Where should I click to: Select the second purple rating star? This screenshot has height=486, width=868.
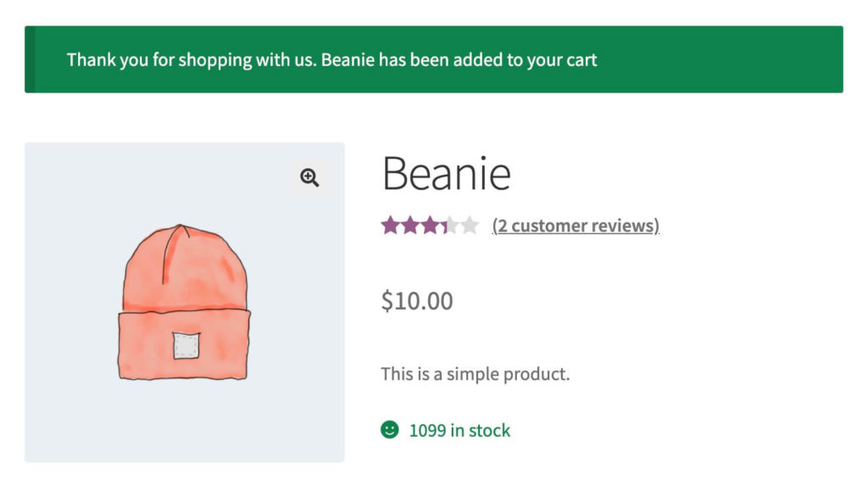(410, 226)
